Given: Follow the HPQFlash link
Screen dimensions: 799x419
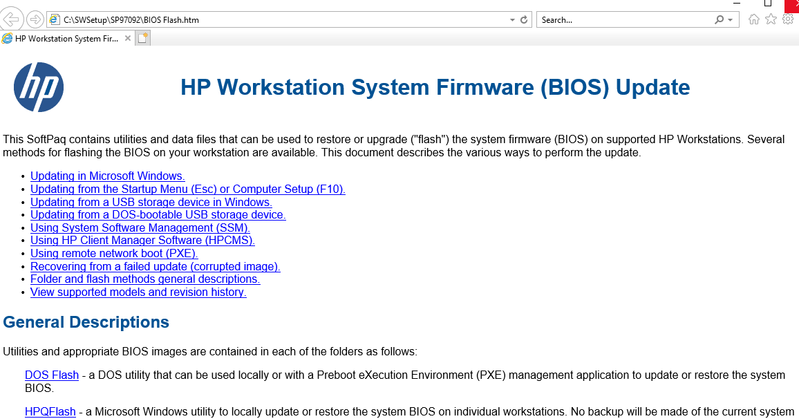Looking at the screenshot, I should 50,411.
